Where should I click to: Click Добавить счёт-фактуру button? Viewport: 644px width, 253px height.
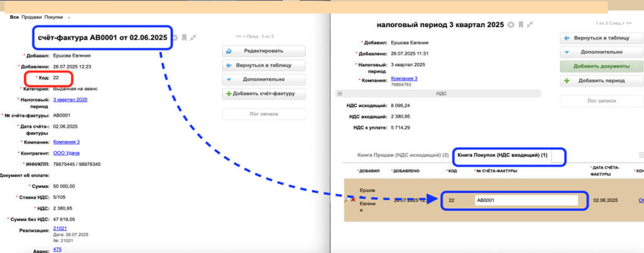click(x=264, y=94)
